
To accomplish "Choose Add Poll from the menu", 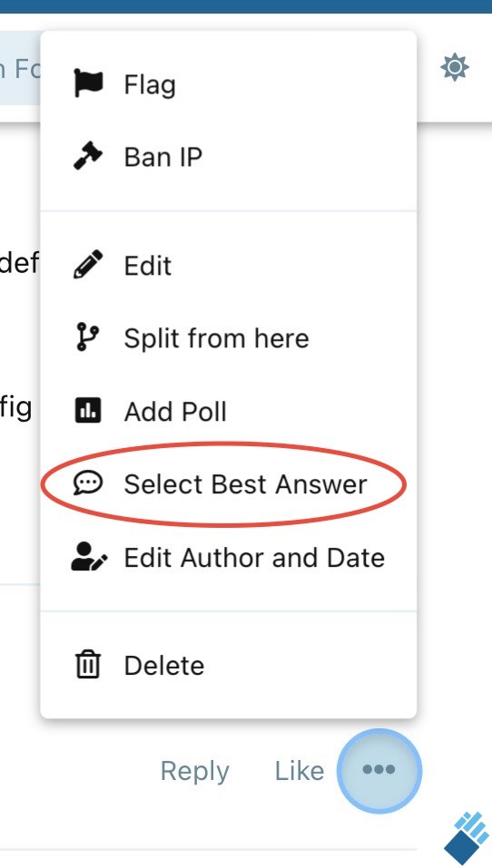I will pos(228,411).
